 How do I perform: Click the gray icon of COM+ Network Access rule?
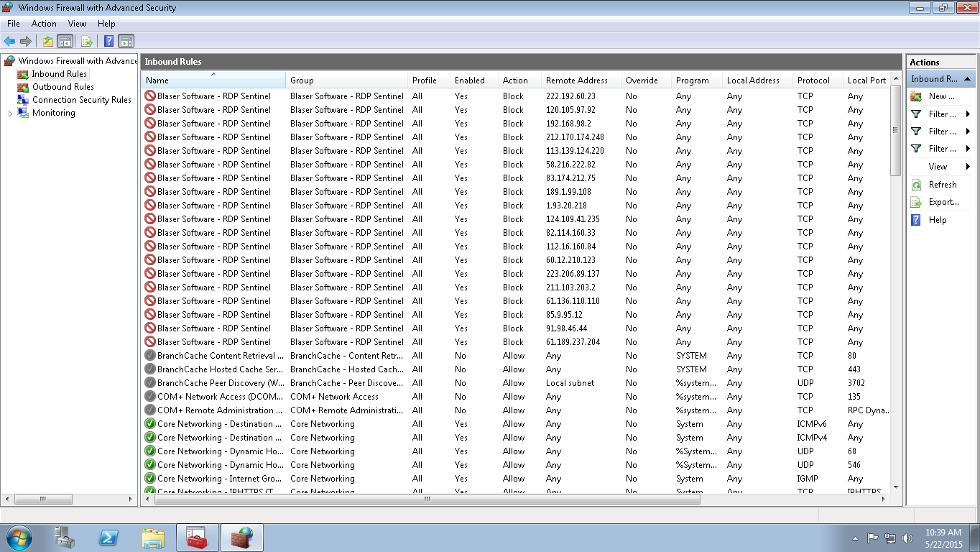pos(150,396)
